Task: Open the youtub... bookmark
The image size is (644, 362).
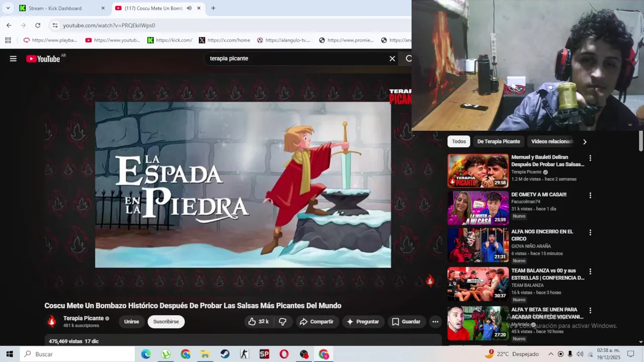Action: pyautogui.click(x=113, y=40)
